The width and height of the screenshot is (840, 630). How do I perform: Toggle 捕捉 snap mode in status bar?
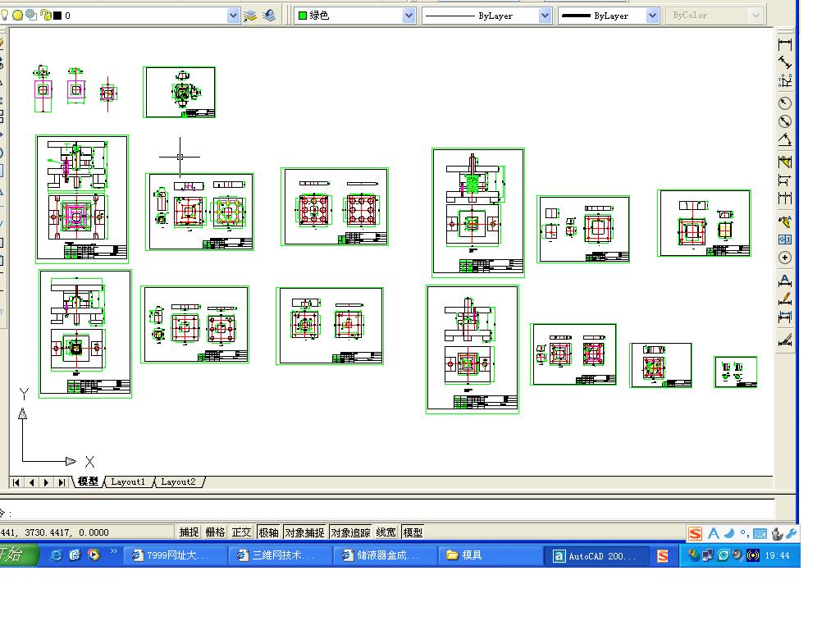[189, 532]
